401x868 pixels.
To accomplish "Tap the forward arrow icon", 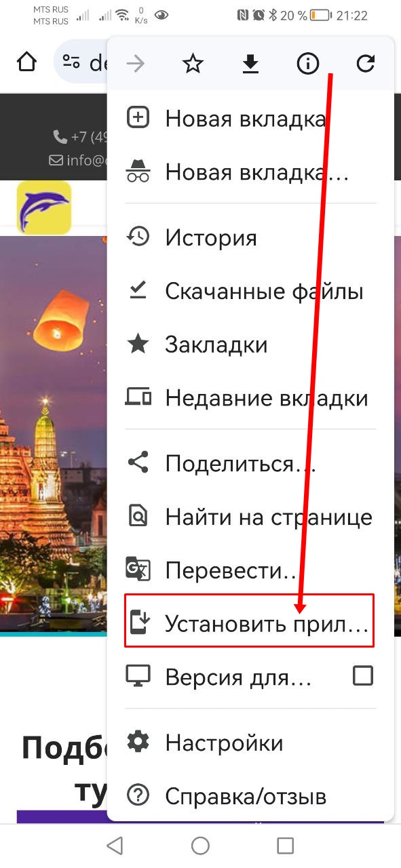I will [136, 64].
